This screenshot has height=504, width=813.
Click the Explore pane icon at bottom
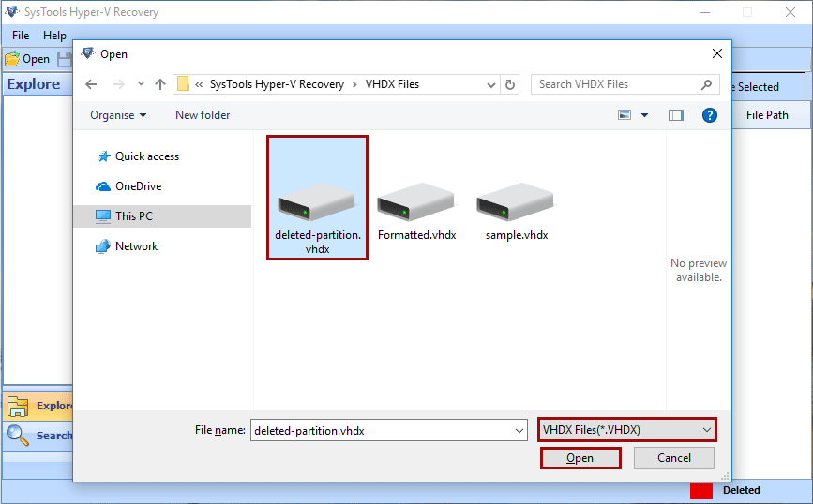coord(18,406)
